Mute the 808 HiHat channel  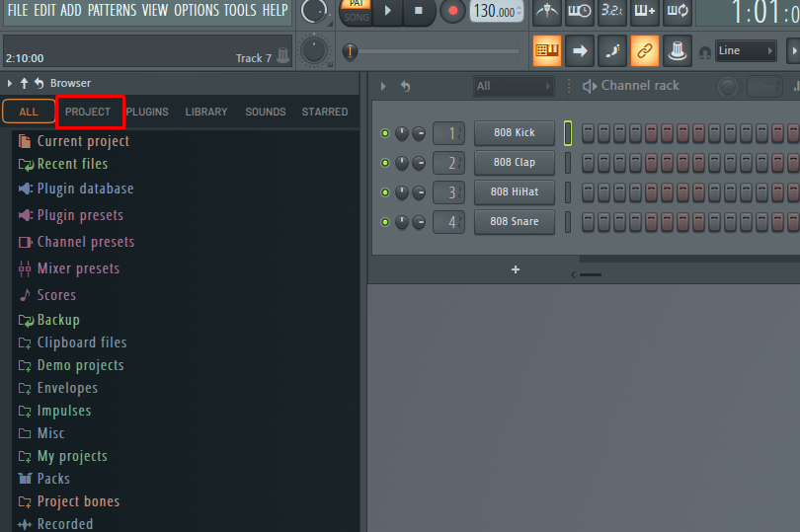pyautogui.click(x=385, y=192)
